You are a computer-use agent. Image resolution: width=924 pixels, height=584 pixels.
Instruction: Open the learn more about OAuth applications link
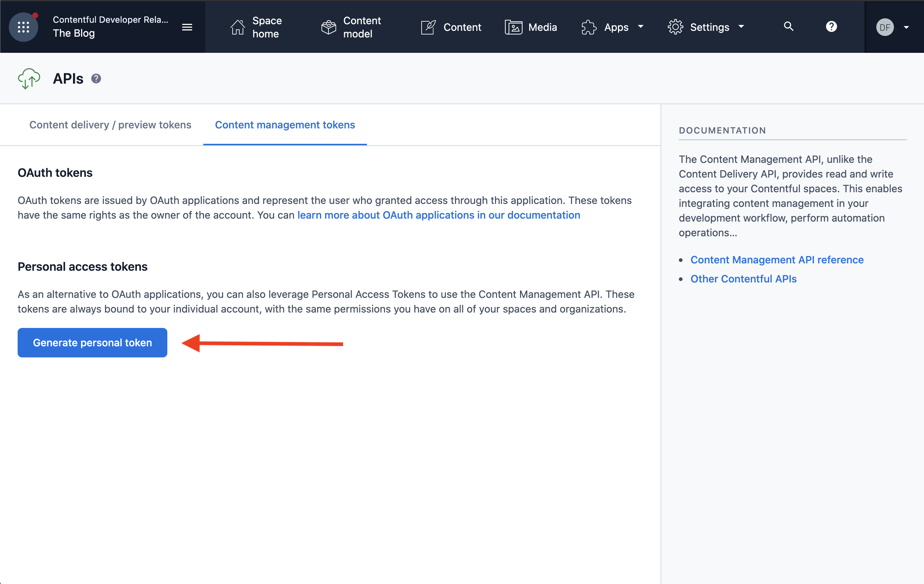[x=439, y=215]
